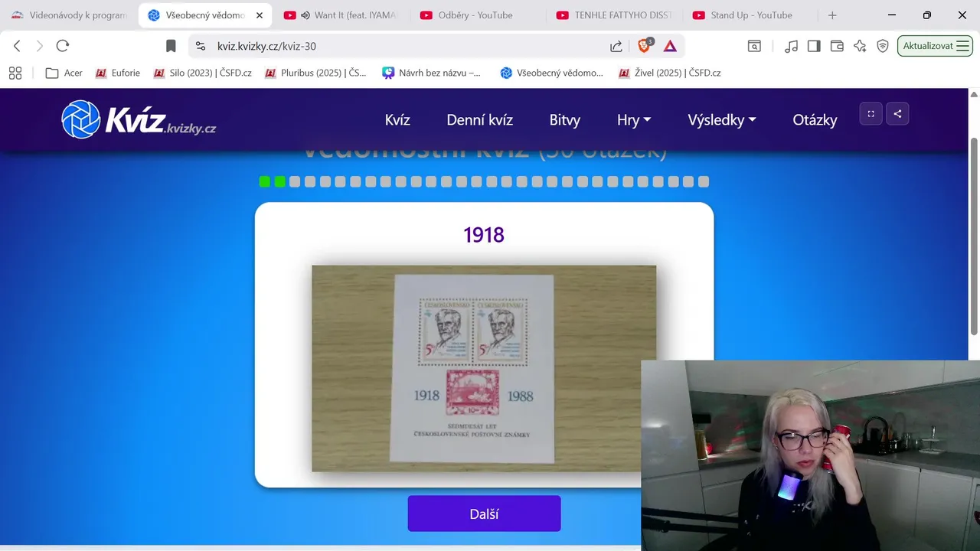Click the page vertical scrollbar

974,237
